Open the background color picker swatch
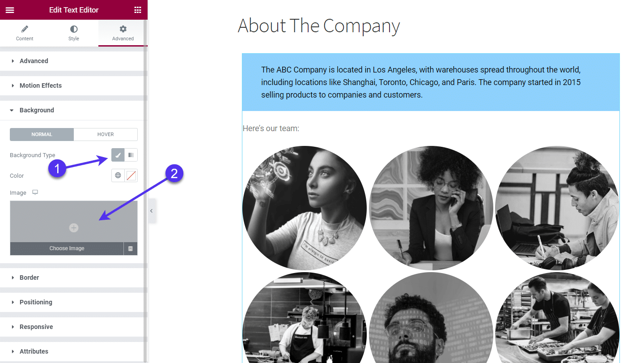 131,175
